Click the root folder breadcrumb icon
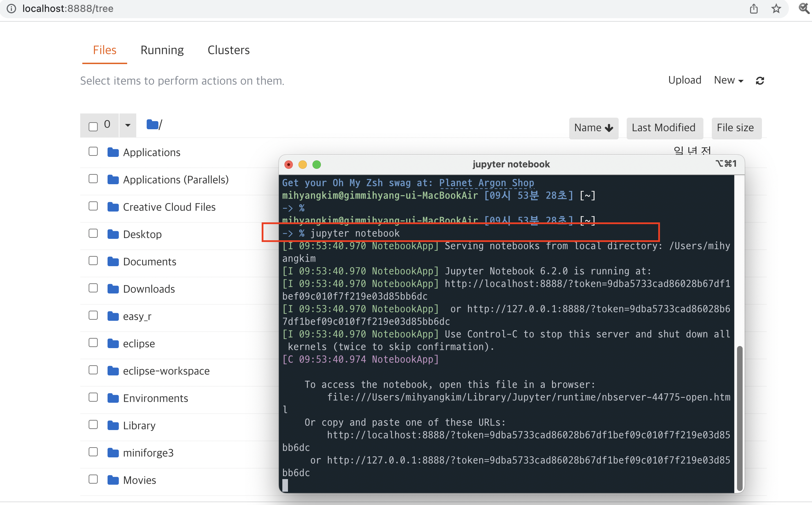 click(152, 124)
